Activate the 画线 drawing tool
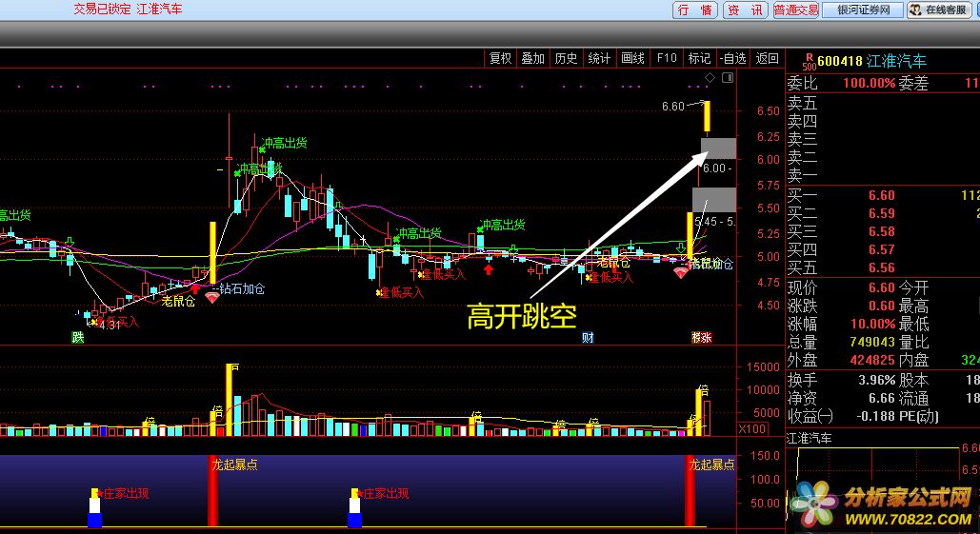 (x=632, y=58)
